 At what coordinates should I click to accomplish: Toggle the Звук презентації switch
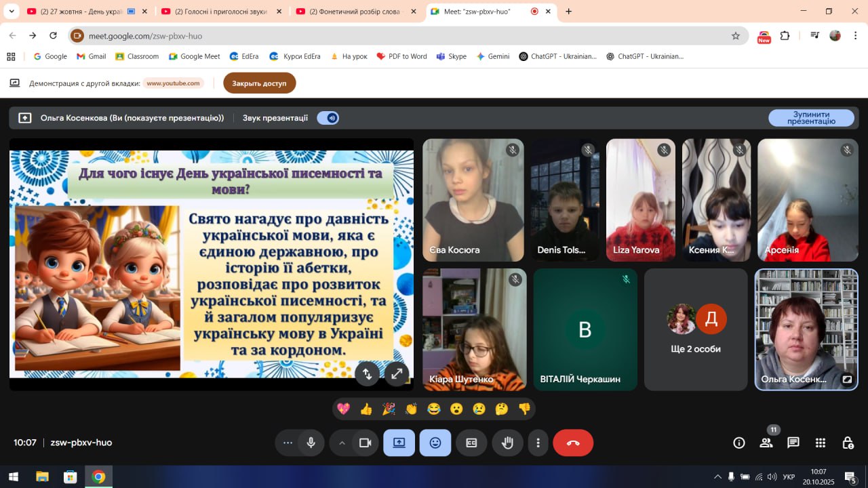328,118
